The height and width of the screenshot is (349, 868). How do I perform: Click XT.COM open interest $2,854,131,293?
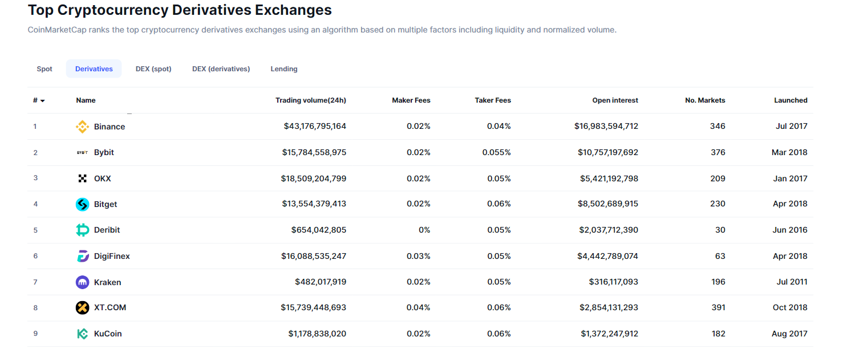coord(609,307)
